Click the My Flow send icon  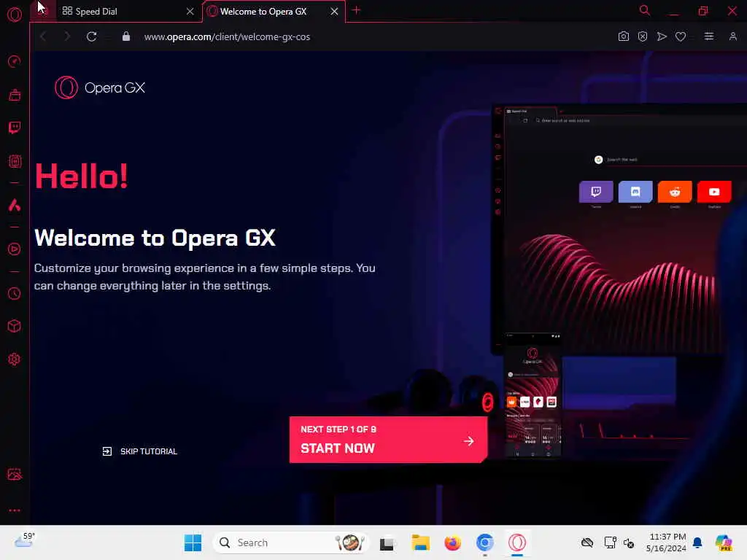[x=661, y=36]
